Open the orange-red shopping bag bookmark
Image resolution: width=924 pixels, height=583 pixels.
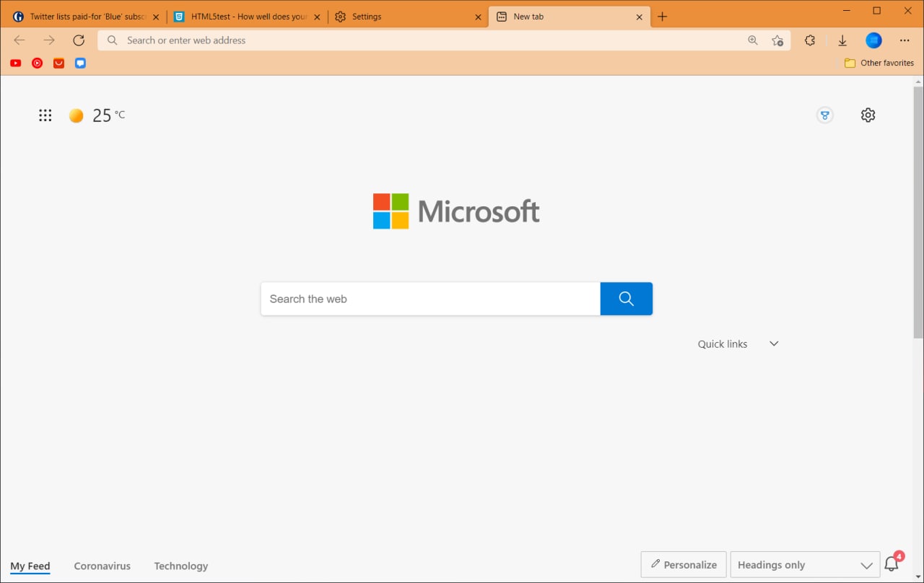pos(59,63)
